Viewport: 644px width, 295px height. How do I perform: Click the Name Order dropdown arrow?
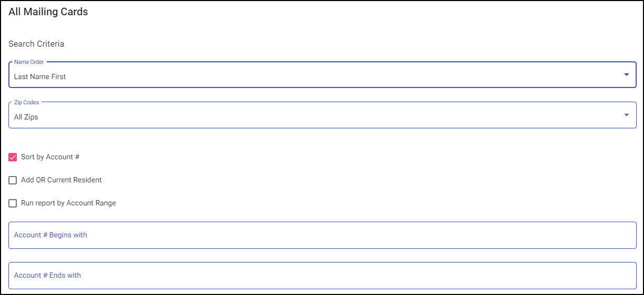[x=626, y=75]
